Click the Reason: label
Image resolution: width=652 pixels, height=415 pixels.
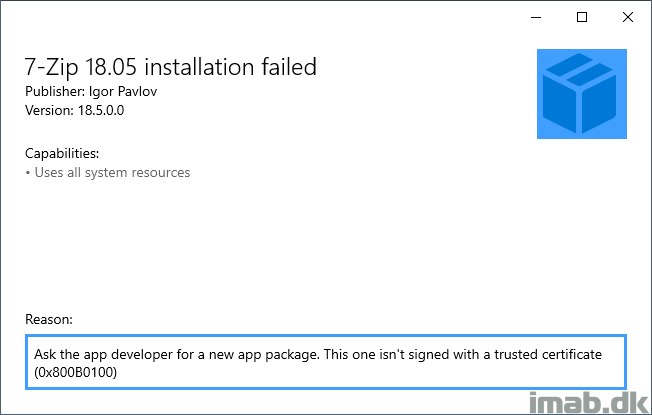(49, 319)
